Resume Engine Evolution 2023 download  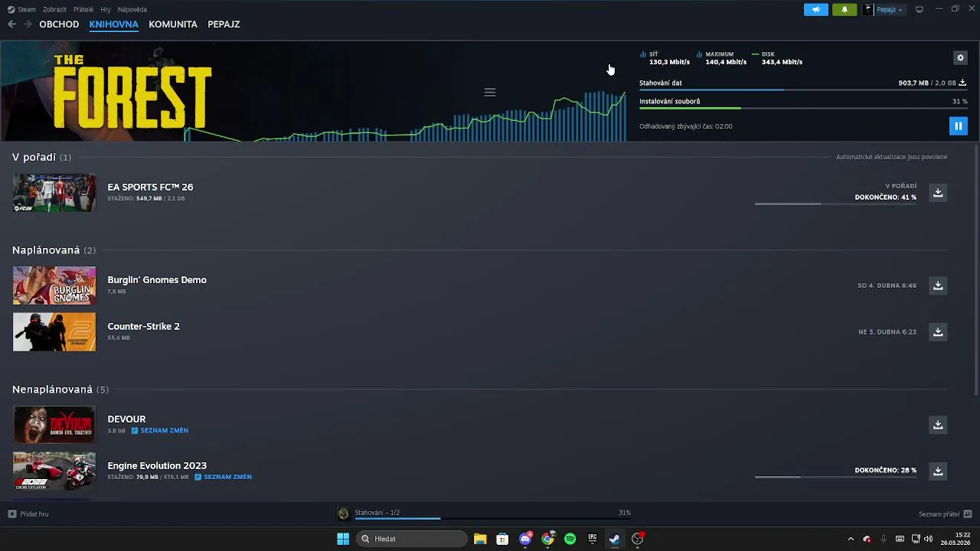(x=938, y=471)
